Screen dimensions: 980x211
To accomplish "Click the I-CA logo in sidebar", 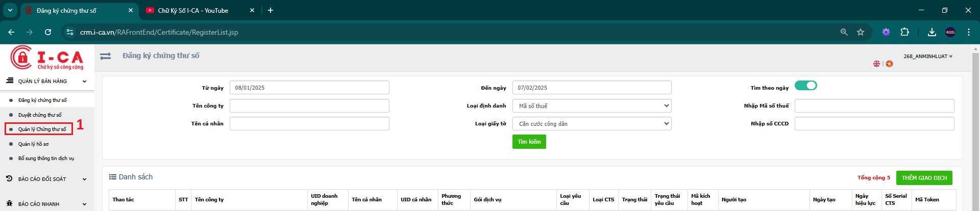I will pyautogui.click(x=47, y=58).
